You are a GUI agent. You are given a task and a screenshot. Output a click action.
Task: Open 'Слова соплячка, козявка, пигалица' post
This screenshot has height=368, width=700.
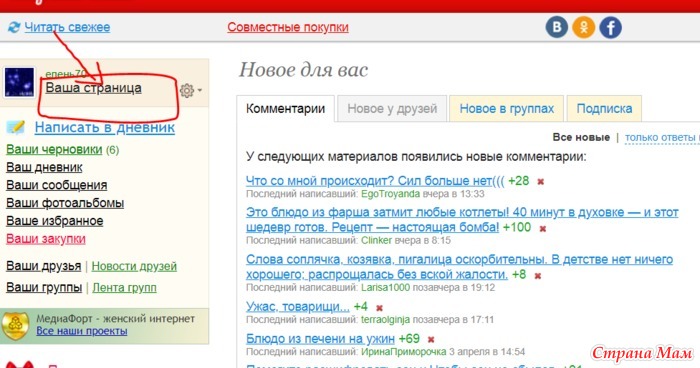[459, 267]
